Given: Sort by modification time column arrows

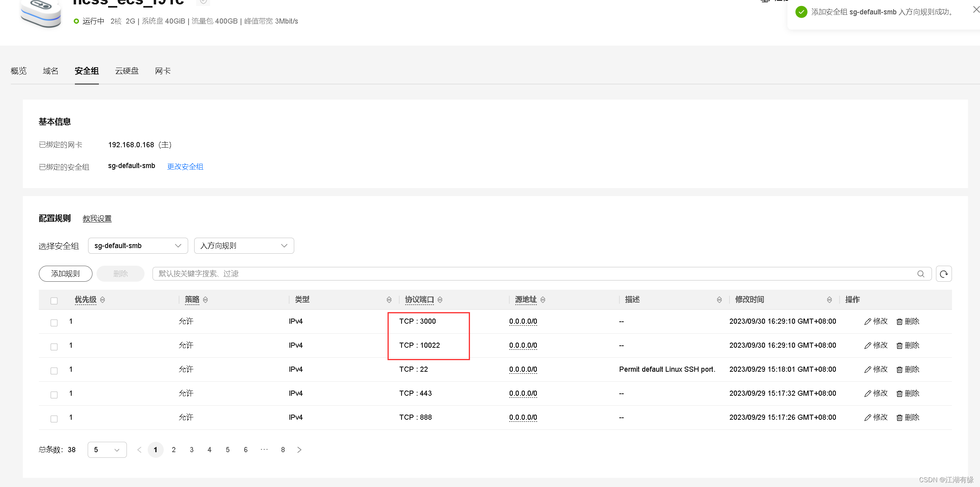Looking at the screenshot, I should (829, 300).
